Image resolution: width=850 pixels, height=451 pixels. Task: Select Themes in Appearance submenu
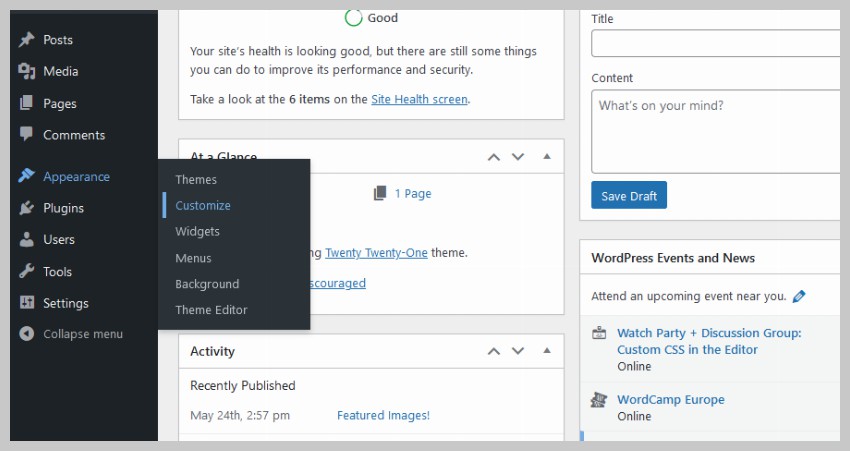[196, 179]
